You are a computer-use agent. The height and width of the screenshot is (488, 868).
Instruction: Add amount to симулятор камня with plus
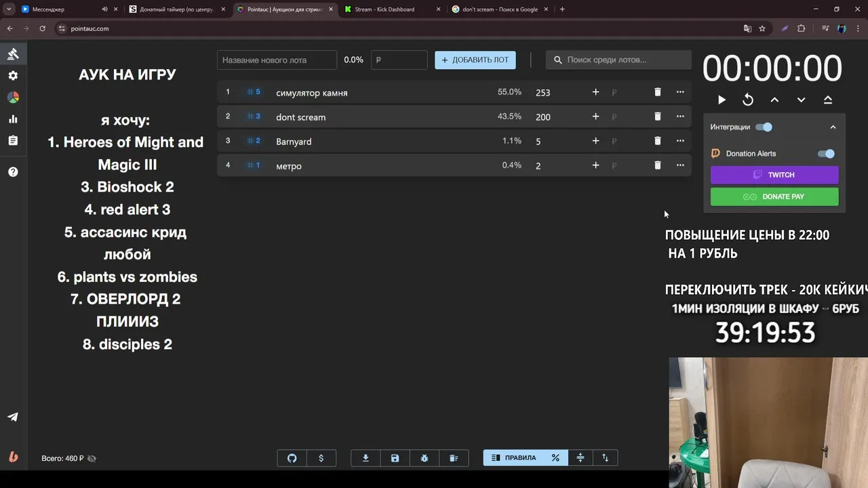[x=595, y=92]
